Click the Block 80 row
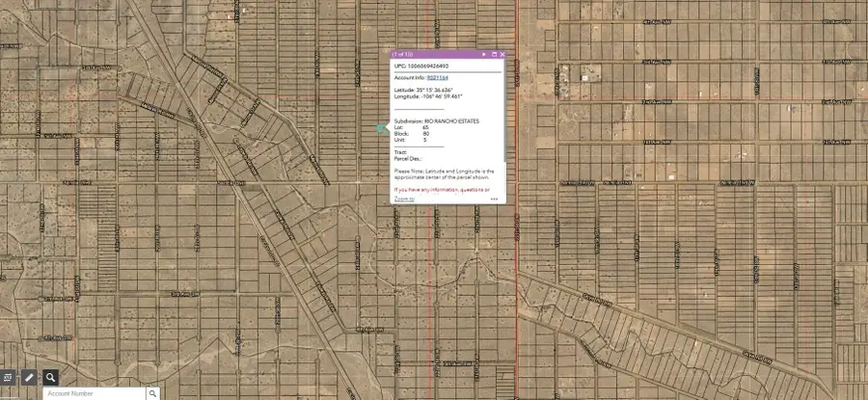The image size is (868, 400). point(412,133)
